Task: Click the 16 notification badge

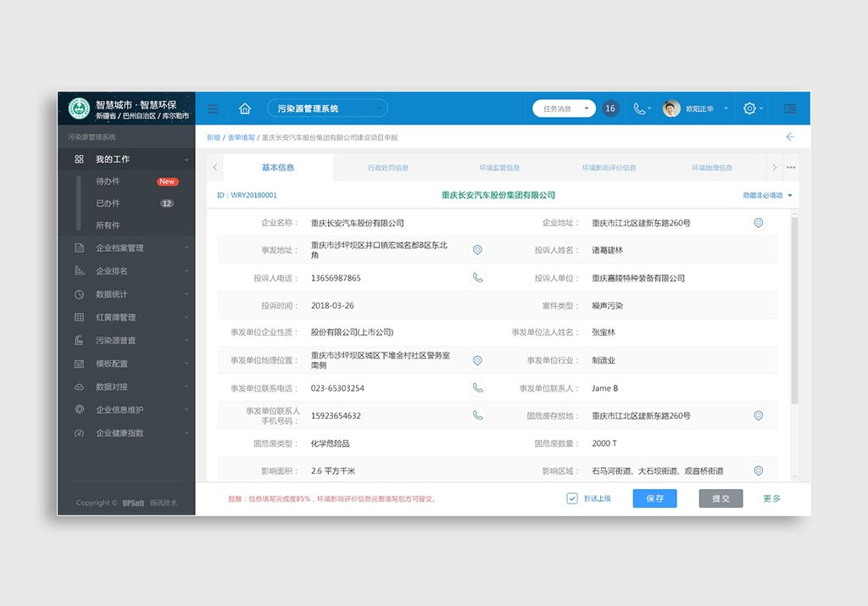Action: coord(610,108)
